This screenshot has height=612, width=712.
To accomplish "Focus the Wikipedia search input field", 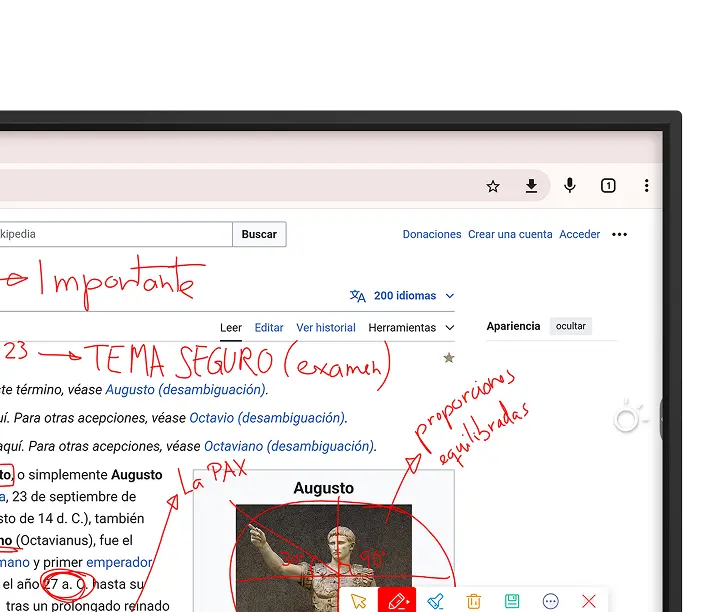I will 116,234.
